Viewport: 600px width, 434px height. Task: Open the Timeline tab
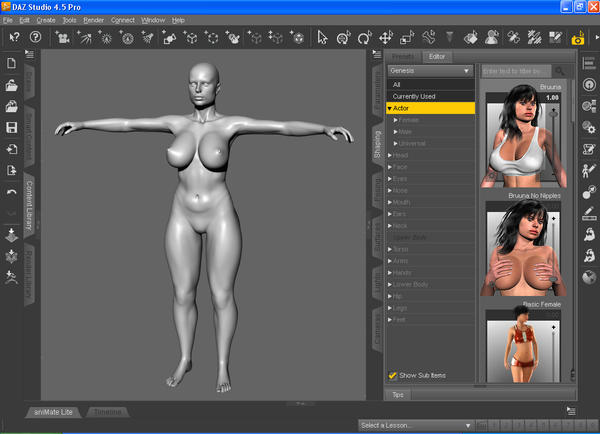pyautogui.click(x=107, y=411)
